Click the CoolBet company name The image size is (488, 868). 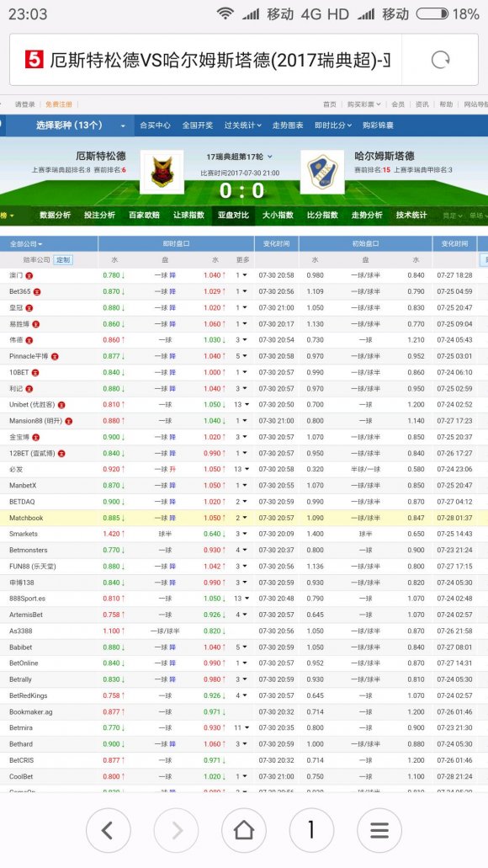tap(21, 777)
